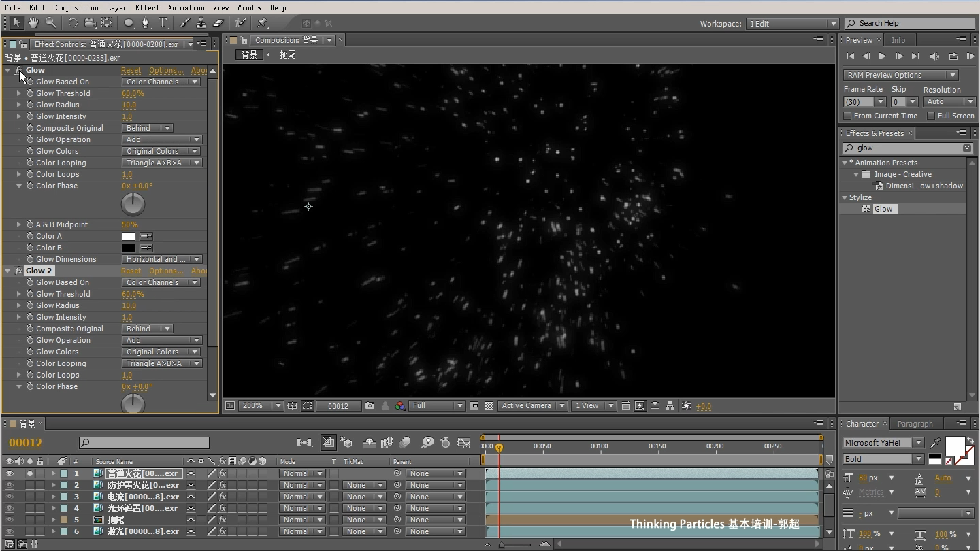This screenshot has height=551, width=980.
Task: Select the Roto Brush tool
Action: [x=240, y=23]
